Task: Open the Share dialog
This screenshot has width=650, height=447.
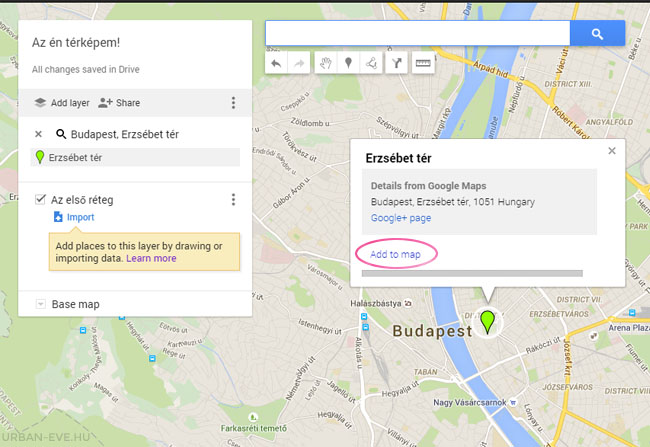Action: (x=119, y=102)
